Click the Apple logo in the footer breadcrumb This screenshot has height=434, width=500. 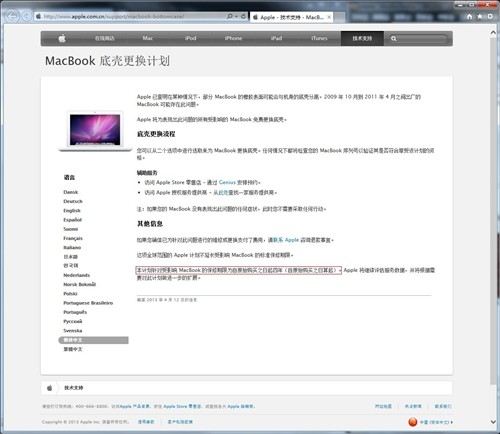click(x=50, y=388)
